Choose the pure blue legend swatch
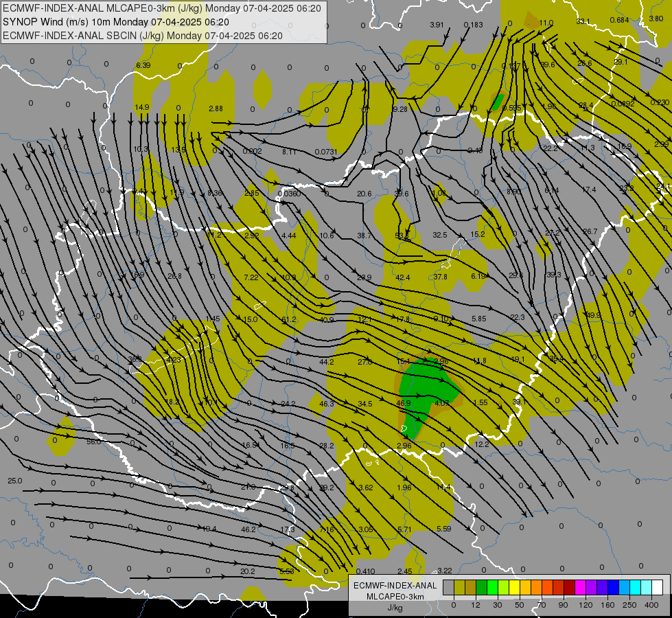The height and width of the screenshot is (618, 672). pos(613,587)
